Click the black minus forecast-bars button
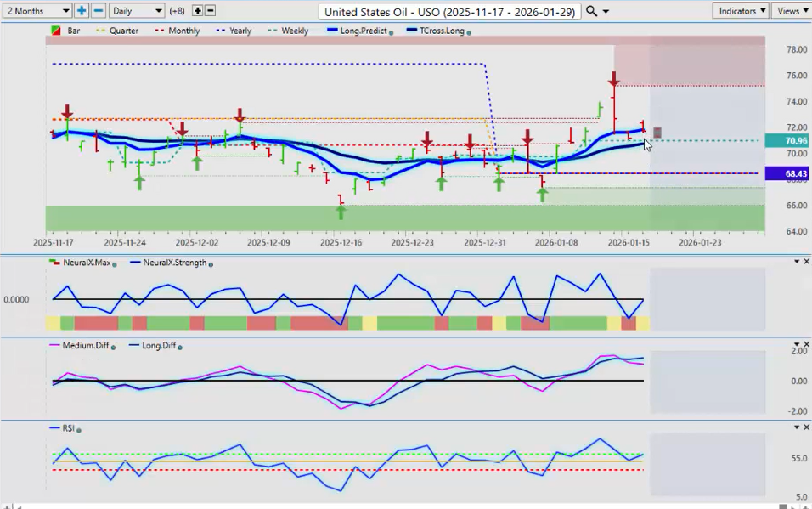The image size is (812, 509). click(211, 11)
